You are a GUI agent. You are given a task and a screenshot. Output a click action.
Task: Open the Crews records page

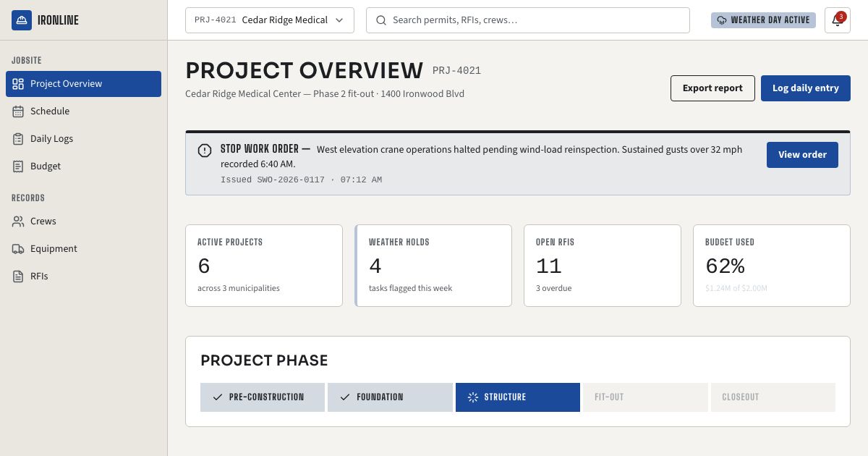click(83, 221)
